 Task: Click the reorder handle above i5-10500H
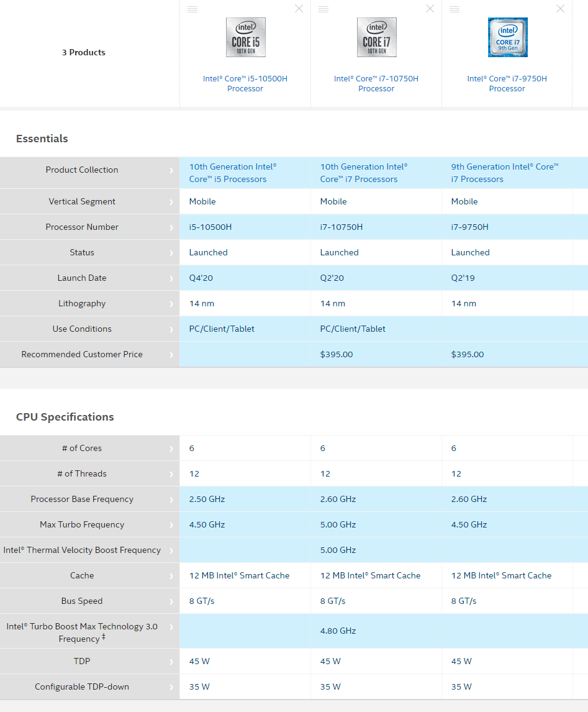(x=192, y=9)
